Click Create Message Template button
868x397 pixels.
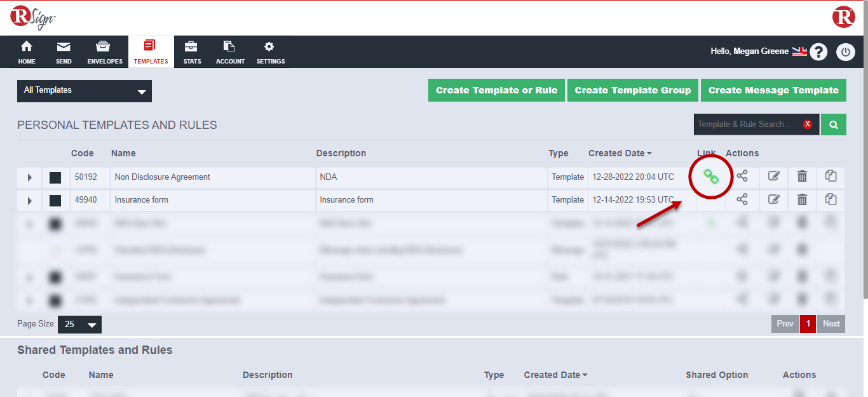pyautogui.click(x=773, y=90)
